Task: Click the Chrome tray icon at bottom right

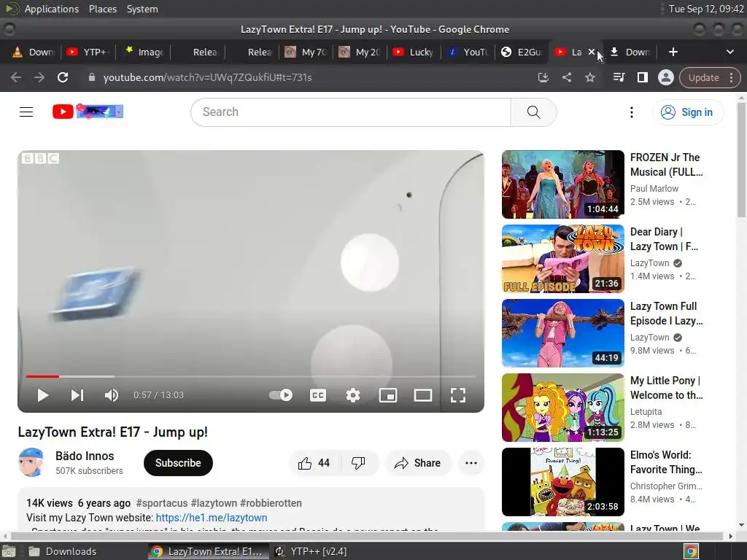Action: (x=691, y=551)
